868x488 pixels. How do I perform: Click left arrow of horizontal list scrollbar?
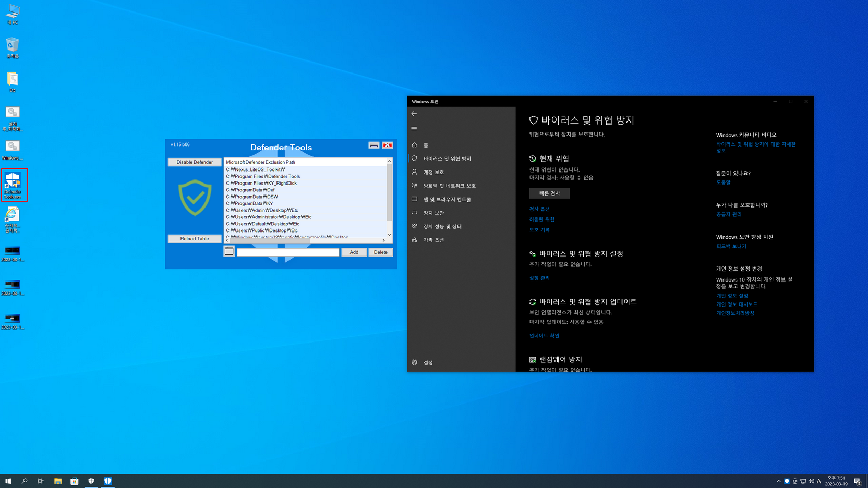coord(227,240)
